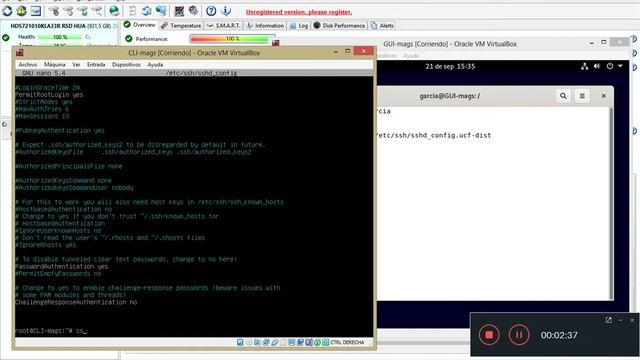The width and height of the screenshot is (640, 360).
Task: Click the hard disk indicator in CLI-mags status bar
Action: click(x=240, y=342)
